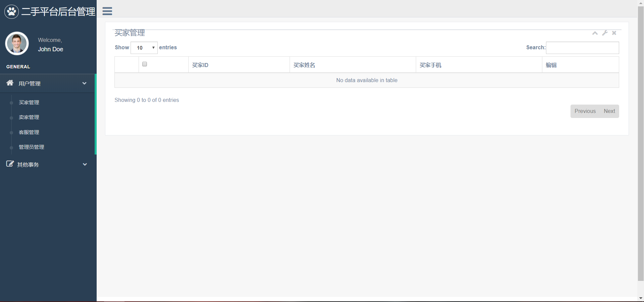Select the 其他事务 menu item
Viewport: 644px width, 302px height.
point(48,164)
